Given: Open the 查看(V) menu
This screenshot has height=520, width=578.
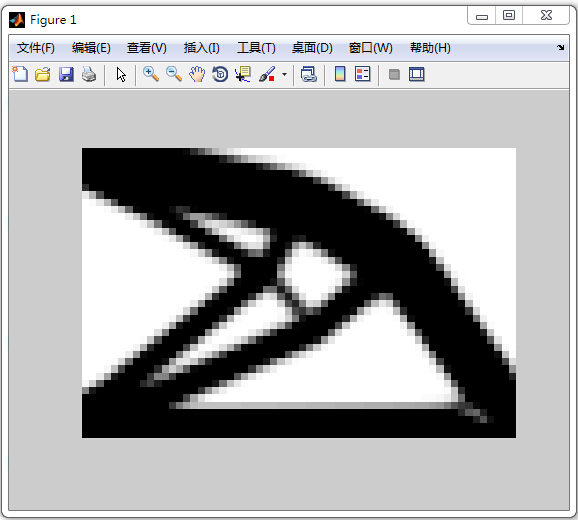Looking at the screenshot, I should point(147,48).
